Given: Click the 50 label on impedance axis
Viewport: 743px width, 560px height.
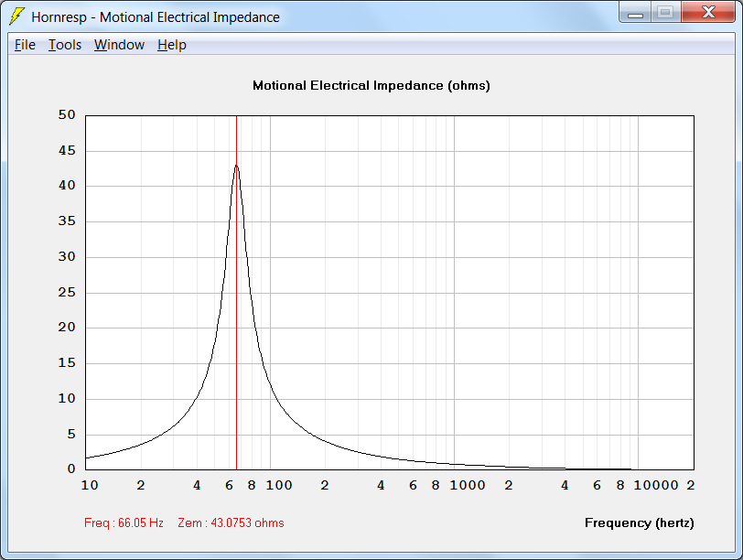Looking at the screenshot, I should (67, 114).
